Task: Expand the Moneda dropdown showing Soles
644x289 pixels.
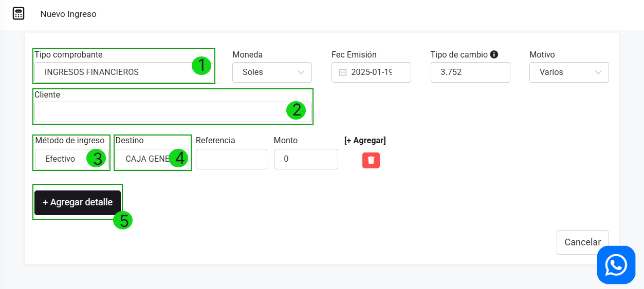Action: (272, 72)
